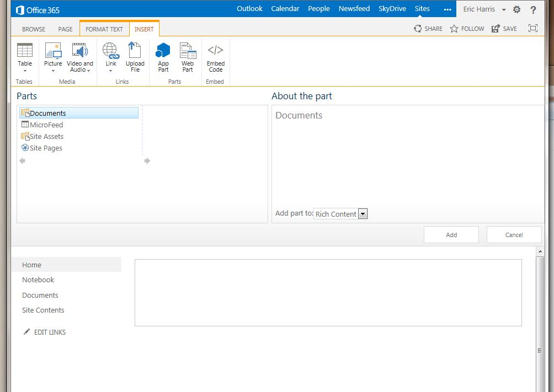
Task: Select the INSERT ribbon tab
Action: (x=144, y=29)
